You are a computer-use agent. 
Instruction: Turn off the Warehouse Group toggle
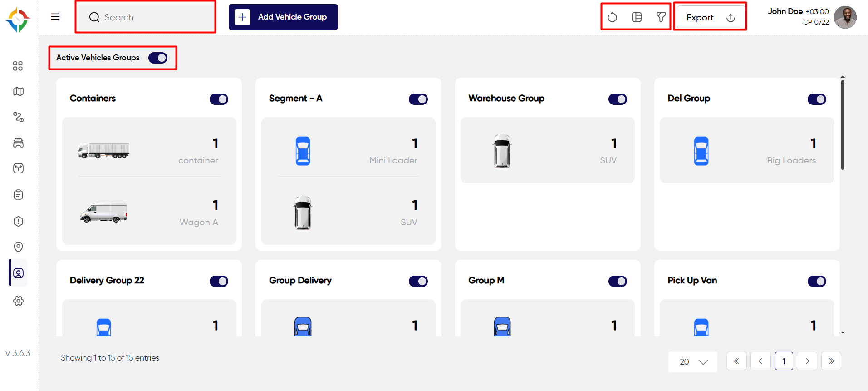618,99
